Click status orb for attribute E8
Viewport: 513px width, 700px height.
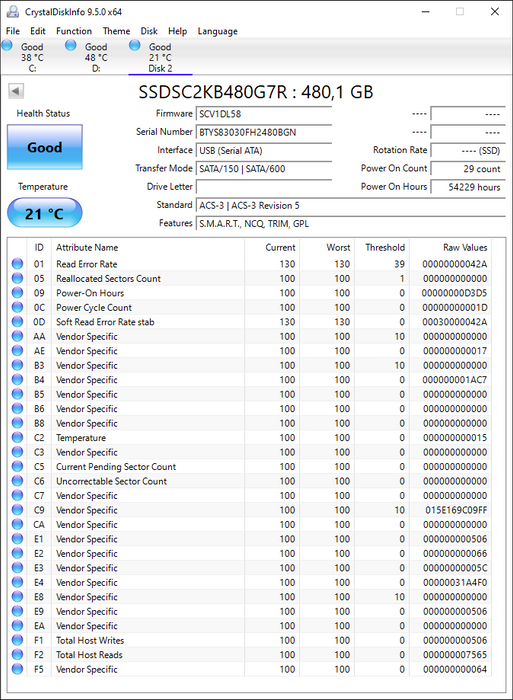point(17,596)
